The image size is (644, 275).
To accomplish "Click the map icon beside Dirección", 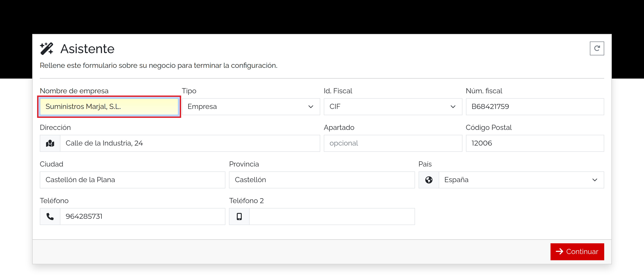I will (x=50, y=143).
